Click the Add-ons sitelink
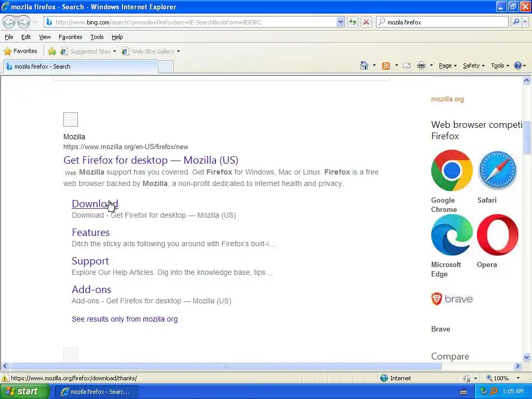The height and width of the screenshot is (399, 532). pyautogui.click(x=91, y=289)
